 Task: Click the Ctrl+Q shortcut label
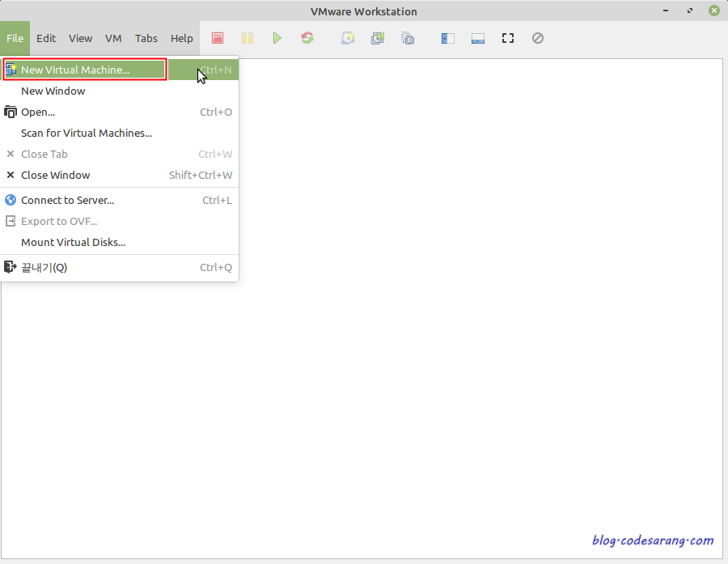216,267
